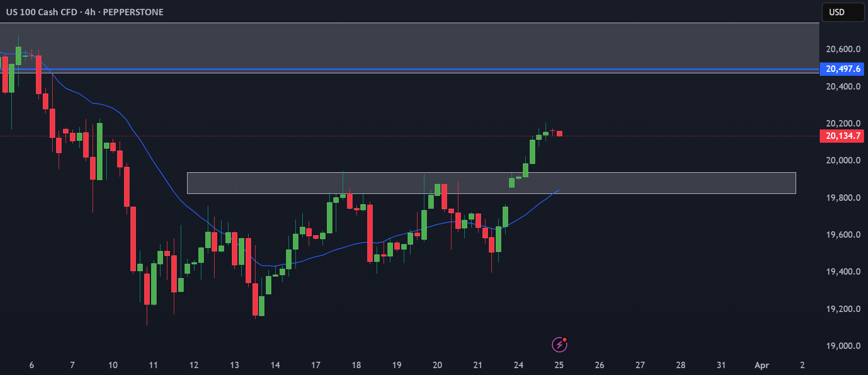Screen dimensions: 868x375
Task: Click the purple lightning event icon
Action: click(559, 344)
